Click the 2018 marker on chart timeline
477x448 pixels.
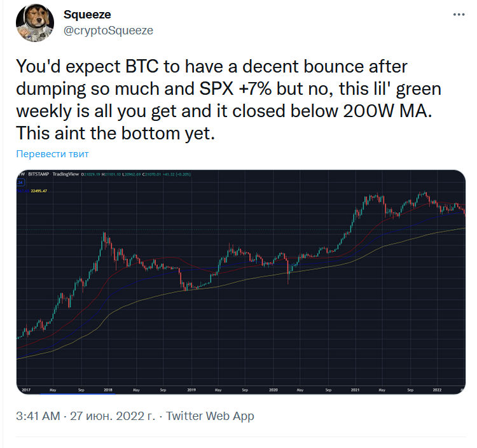click(108, 388)
